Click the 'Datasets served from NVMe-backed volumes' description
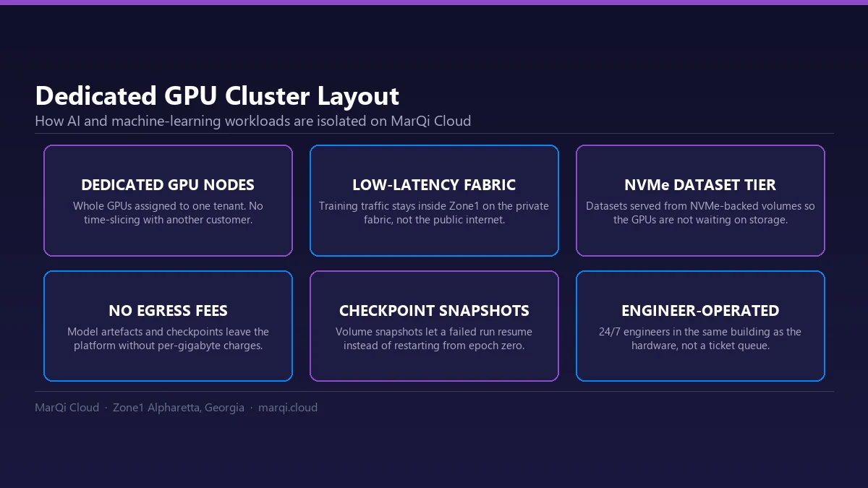This screenshot has height=488, width=868. [x=700, y=213]
